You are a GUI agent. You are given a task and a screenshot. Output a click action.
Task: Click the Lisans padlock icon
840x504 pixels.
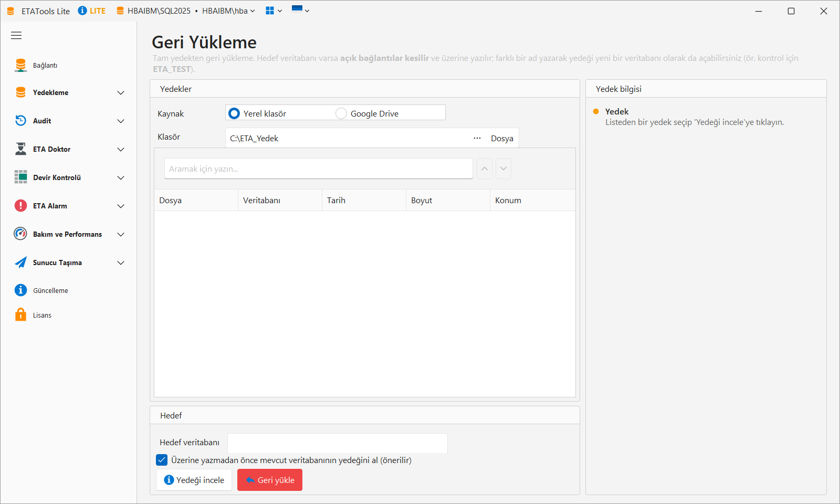20,314
